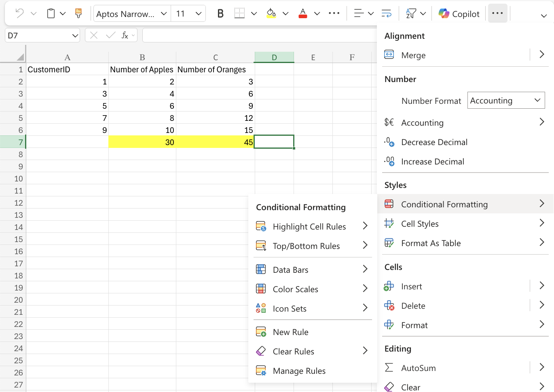Open the Number Format dropdown showing Accounting
554x392 pixels.
(506, 100)
